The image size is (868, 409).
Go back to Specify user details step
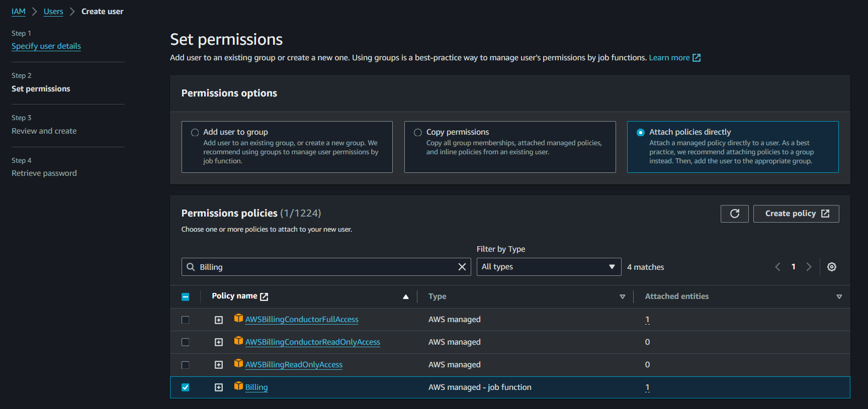[x=46, y=46]
